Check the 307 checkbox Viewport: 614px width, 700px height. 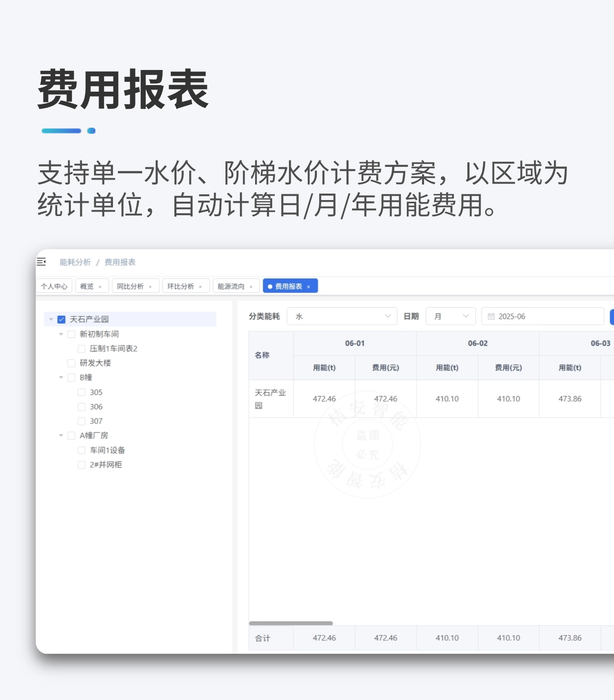(x=81, y=421)
